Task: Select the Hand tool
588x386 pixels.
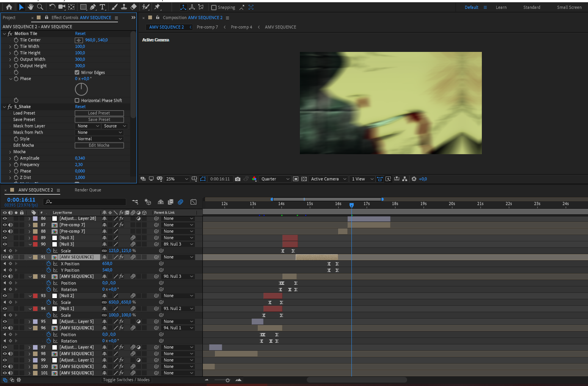Action: (x=31, y=7)
